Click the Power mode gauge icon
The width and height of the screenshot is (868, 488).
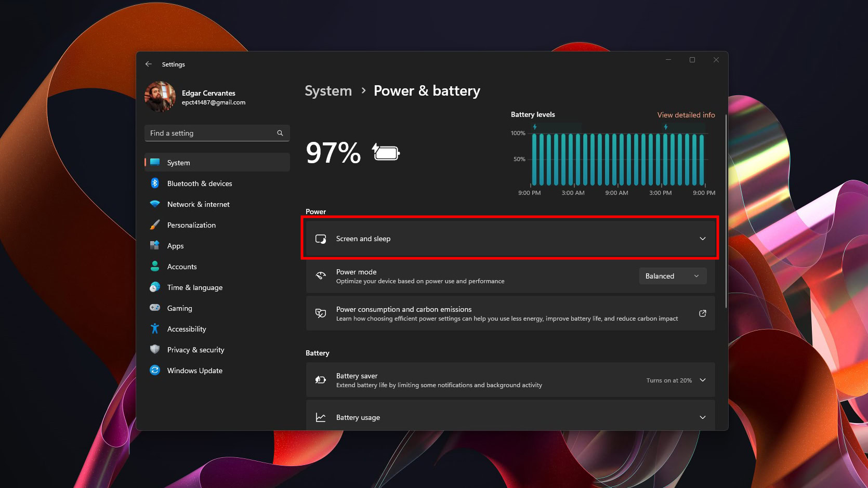(x=321, y=276)
